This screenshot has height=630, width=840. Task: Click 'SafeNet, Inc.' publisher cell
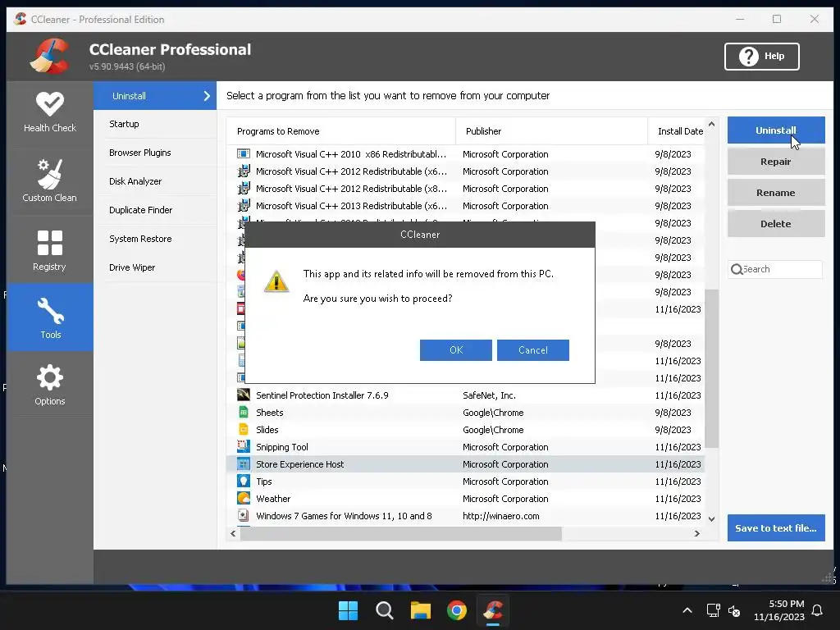coord(489,395)
